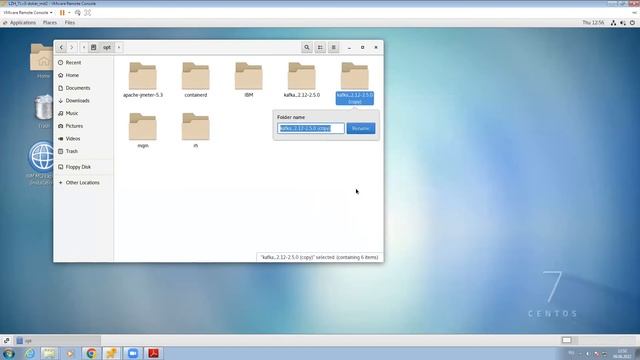
Task: Click the power icon in top panel
Action: click(632, 23)
